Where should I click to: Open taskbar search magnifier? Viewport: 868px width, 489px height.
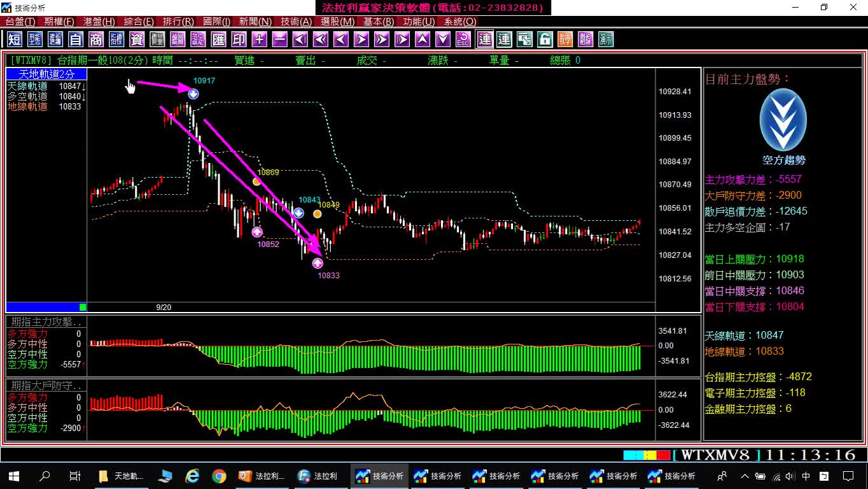[x=45, y=476]
